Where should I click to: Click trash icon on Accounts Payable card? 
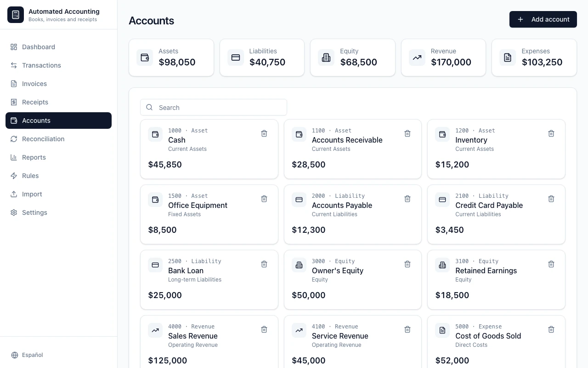[x=407, y=199]
